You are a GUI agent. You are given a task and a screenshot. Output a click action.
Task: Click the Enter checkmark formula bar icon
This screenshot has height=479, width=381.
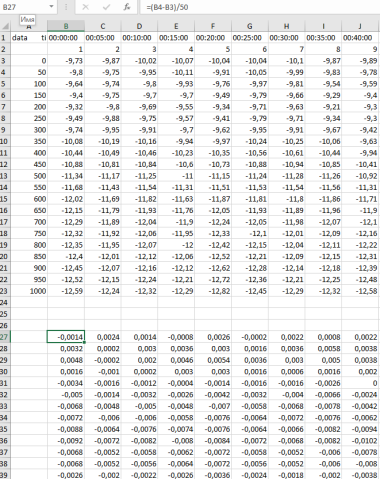[106, 7]
